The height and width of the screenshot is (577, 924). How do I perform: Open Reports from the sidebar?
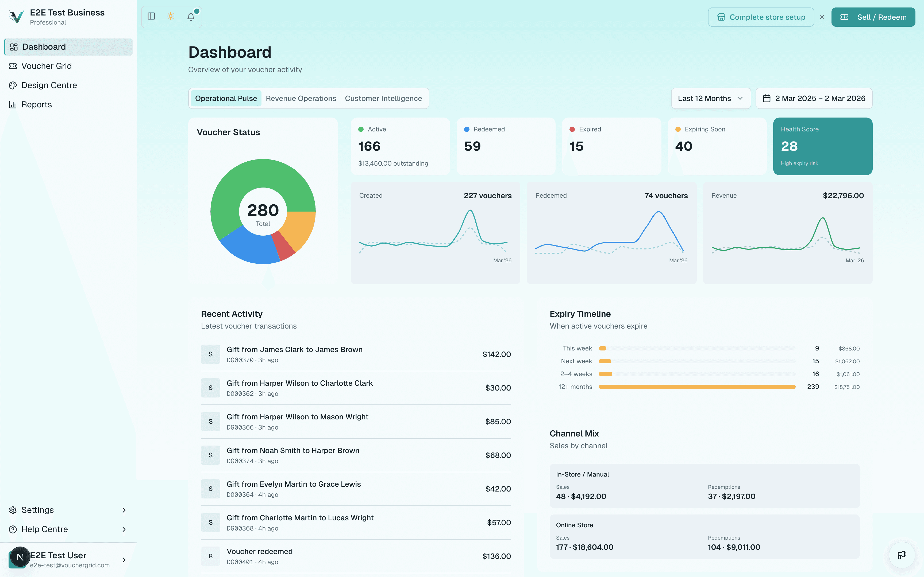(36, 104)
